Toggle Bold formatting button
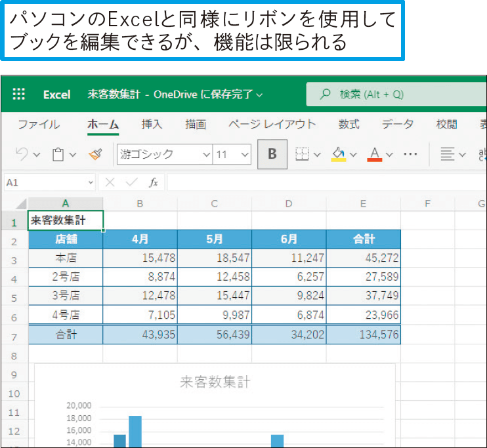The image size is (487, 448). tap(272, 154)
